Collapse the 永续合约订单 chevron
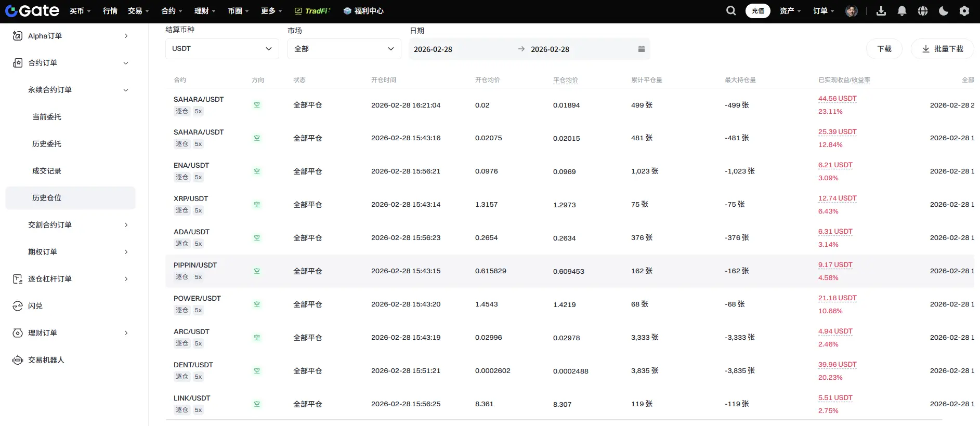This screenshot has width=980, height=426. pos(126,90)
